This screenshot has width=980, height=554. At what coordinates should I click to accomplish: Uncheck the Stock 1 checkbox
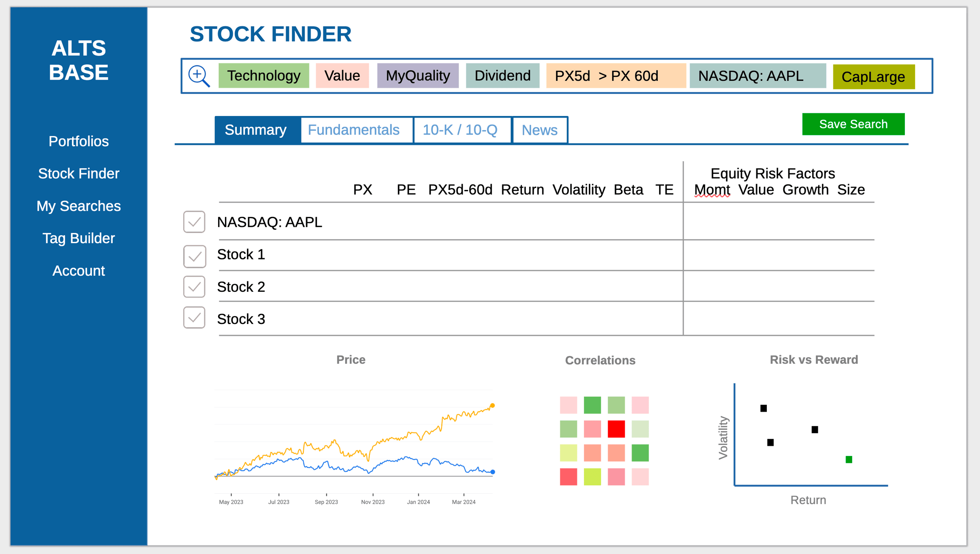(194, 256)
